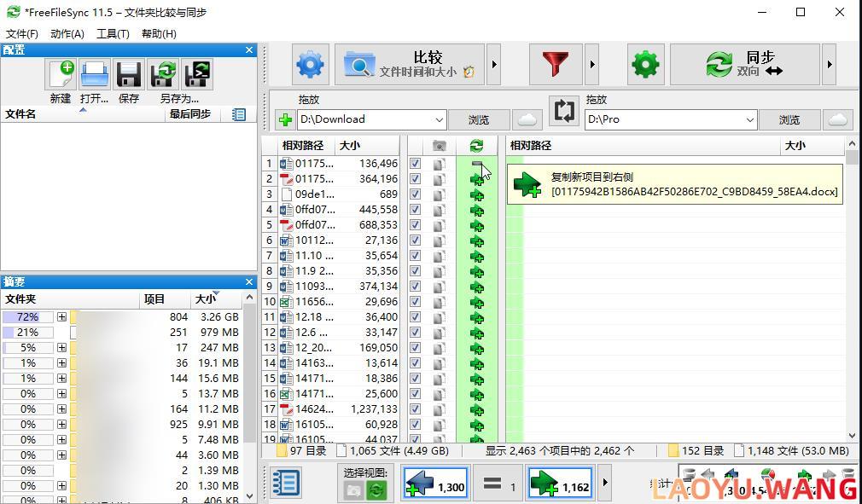Image resolution: width=862 pixels, height=504 pixels.
Task: Open the red funnel filter settings
Action: coord(556,65)
